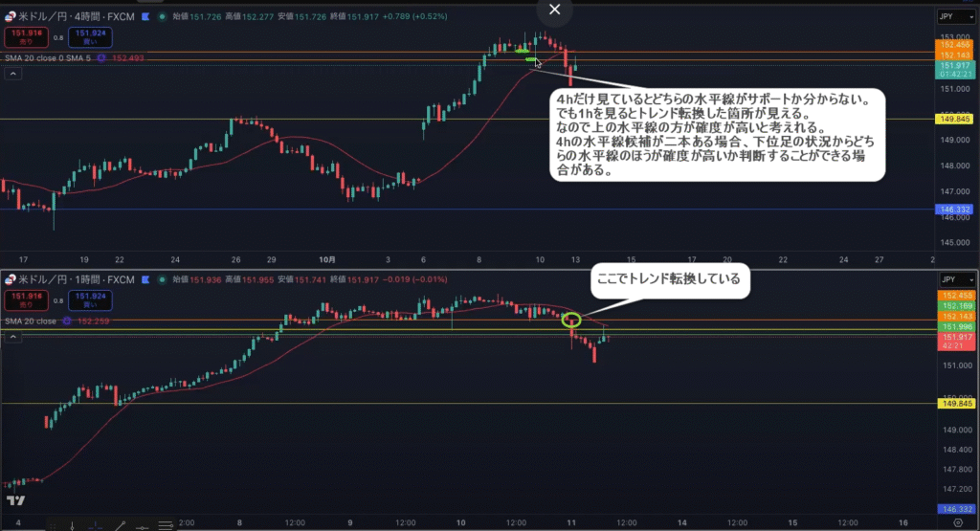Click the green circle trend-reversal marker on the 1-hour chart
Image resolution: width=980 pixels, height=531 pixels.
click(571, 321)
